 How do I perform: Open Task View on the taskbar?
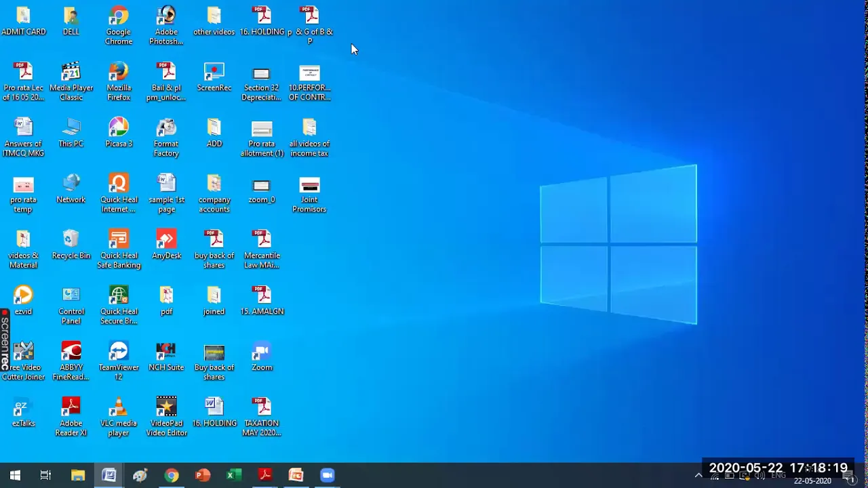[x=46, y=475]
